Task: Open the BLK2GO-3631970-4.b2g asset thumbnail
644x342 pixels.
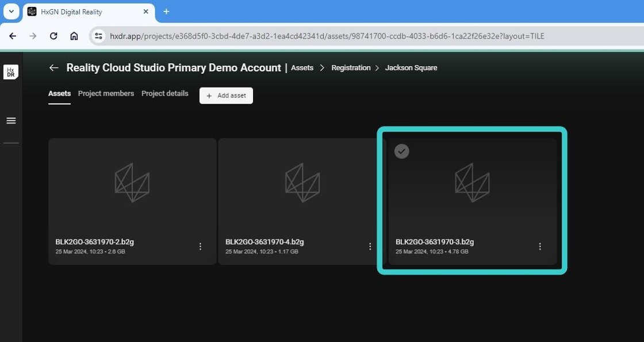Action: (302, 183)
